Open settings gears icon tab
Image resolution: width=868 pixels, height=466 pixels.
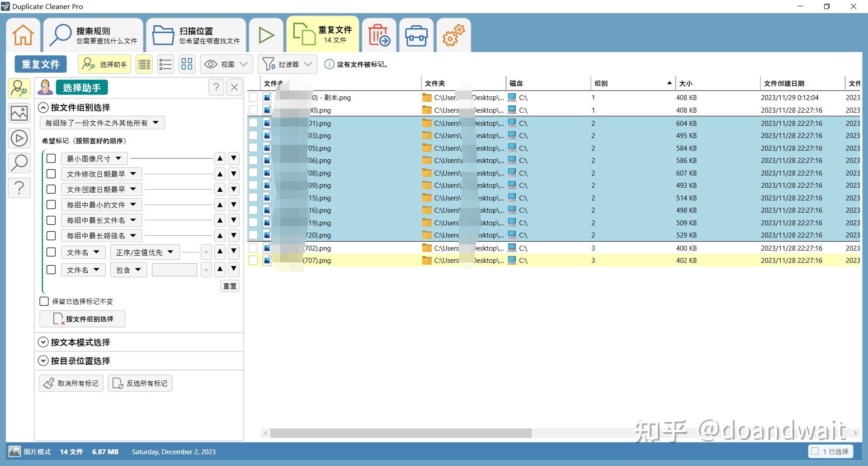453,35
